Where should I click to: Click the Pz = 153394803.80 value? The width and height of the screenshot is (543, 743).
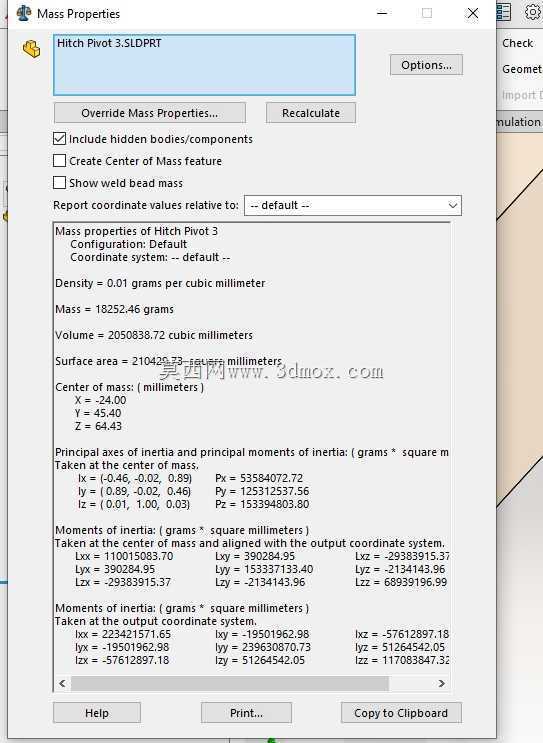pyautogui.click(x=262, y=504)
